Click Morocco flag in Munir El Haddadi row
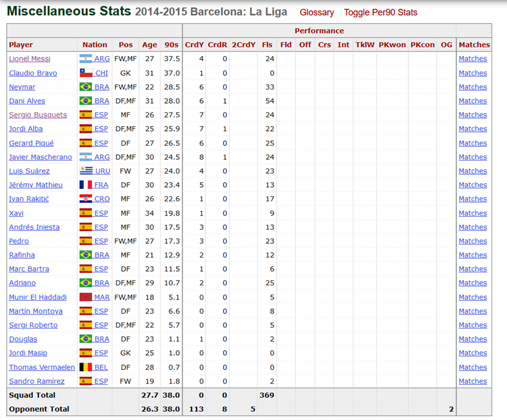The height and width of the screenshot is (420, 507). [86, 297]
